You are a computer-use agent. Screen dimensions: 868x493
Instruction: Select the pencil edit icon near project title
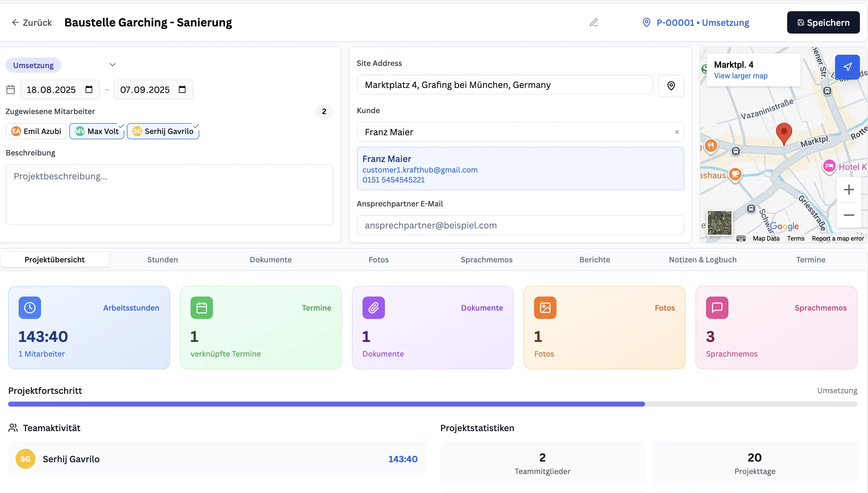[x=595, y=22]
